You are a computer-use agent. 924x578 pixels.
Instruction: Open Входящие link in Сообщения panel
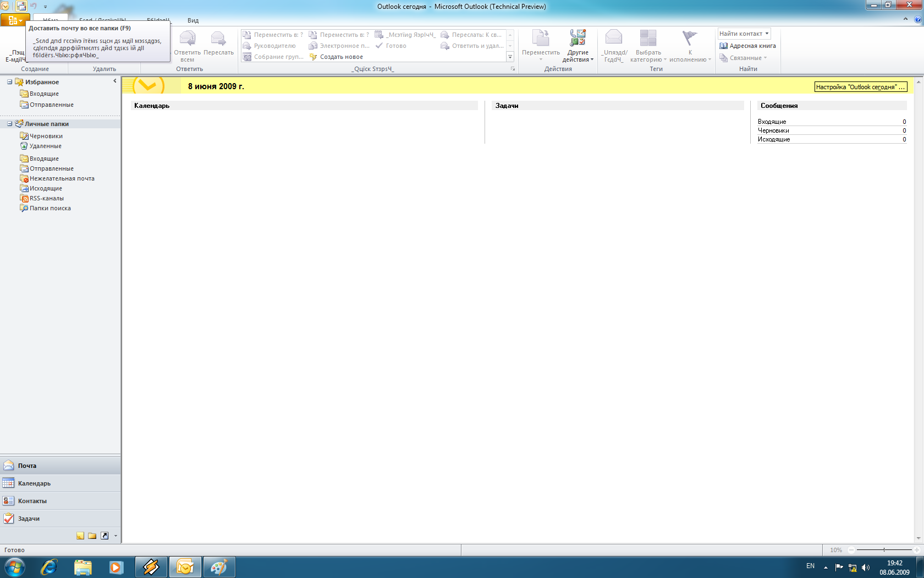coord(772,122)
